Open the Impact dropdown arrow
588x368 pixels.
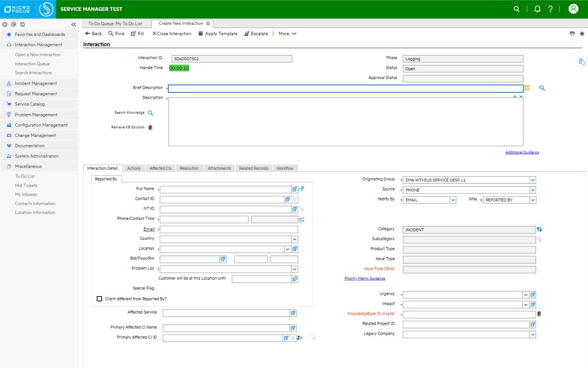(x=526, y=305)
